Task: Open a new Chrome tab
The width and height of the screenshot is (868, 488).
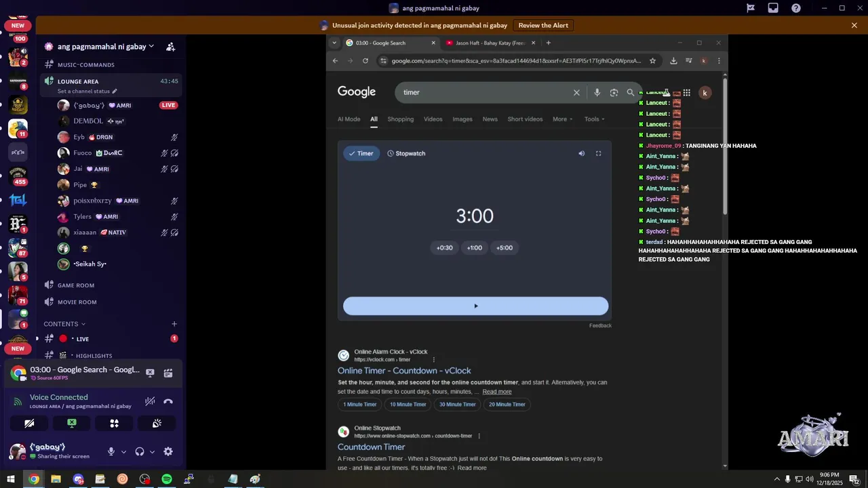Action: pyautogui.click(x=549, y=43)
